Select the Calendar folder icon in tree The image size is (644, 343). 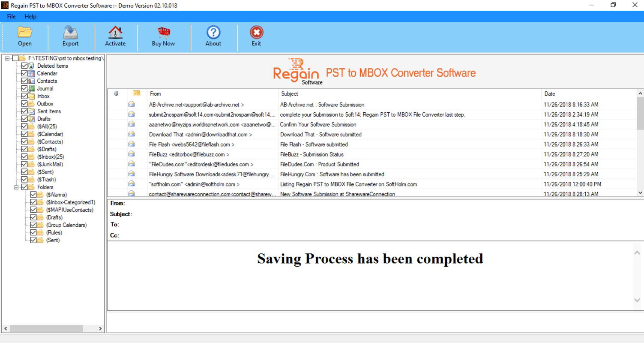pos(31,73)
